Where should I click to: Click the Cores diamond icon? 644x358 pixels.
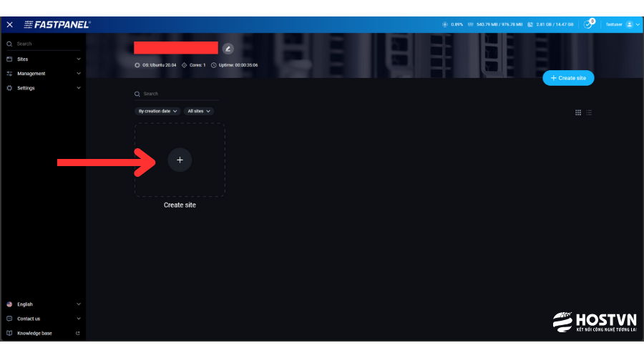tap(185, 65)
